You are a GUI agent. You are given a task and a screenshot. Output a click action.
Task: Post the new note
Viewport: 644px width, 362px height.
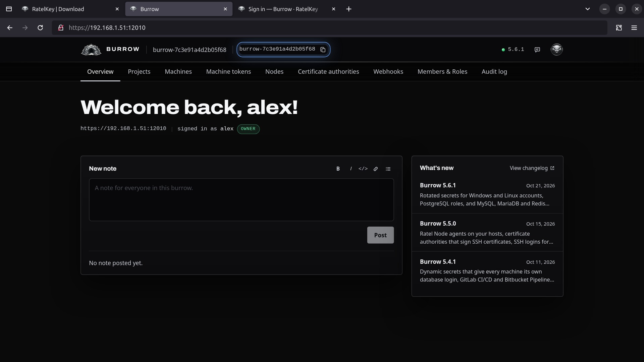coord(380,235)
